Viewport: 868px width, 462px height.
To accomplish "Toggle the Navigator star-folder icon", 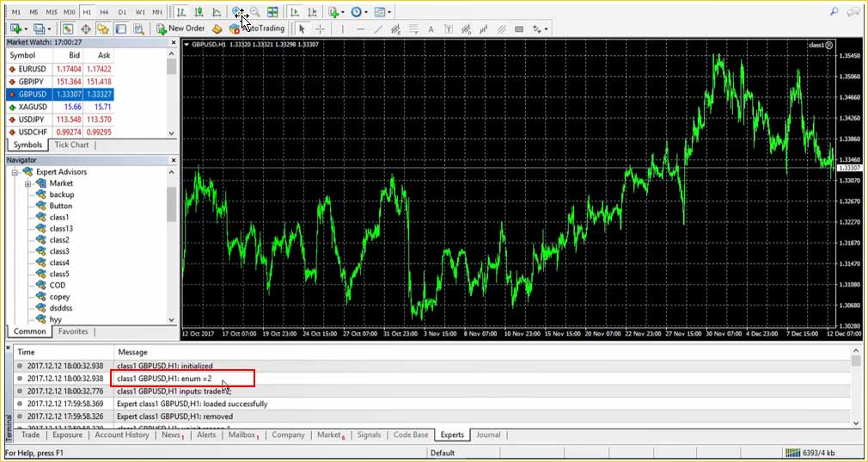I will (x=103, y=28).
